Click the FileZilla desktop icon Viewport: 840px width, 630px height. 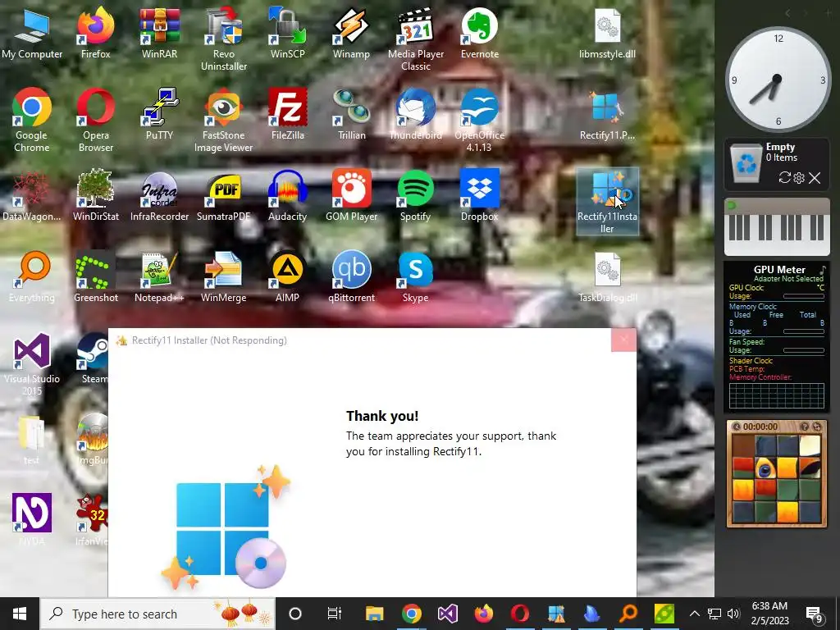288,115
